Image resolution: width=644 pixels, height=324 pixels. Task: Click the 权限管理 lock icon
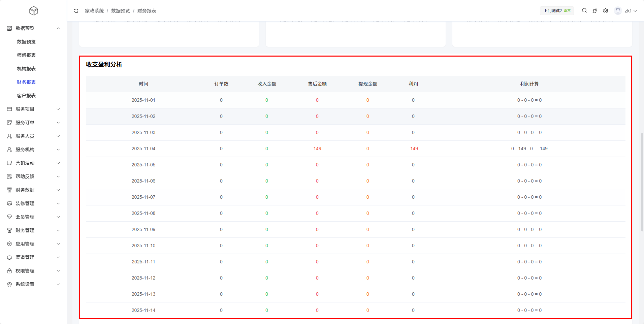pos(9,271)
